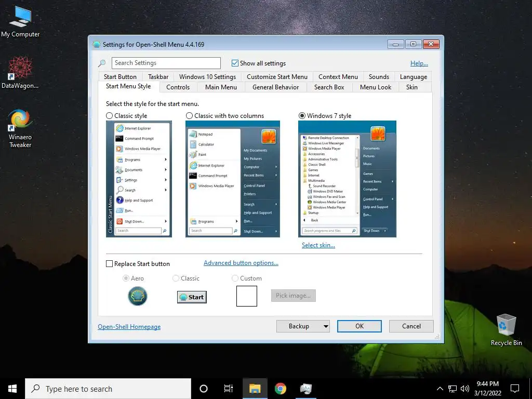Click the OK button
Viewport: 532px width, 399px height.
[360, 326]
